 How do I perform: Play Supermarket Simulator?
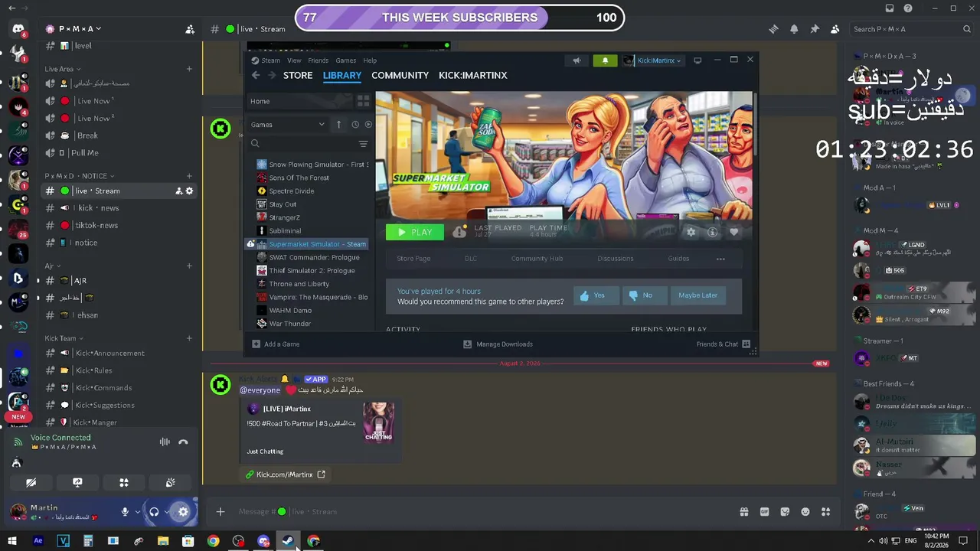tap(414, 232)
